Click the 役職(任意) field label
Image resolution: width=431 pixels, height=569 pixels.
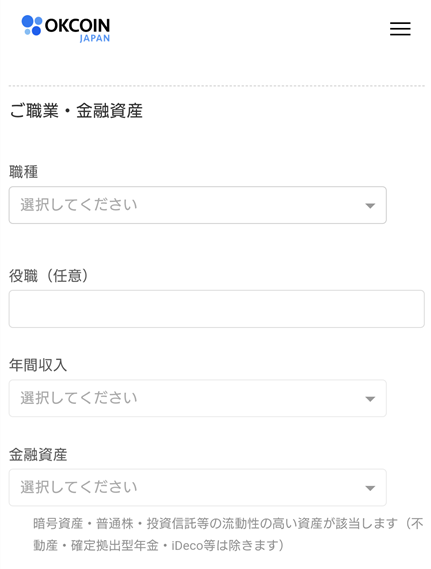coord(49,276)
